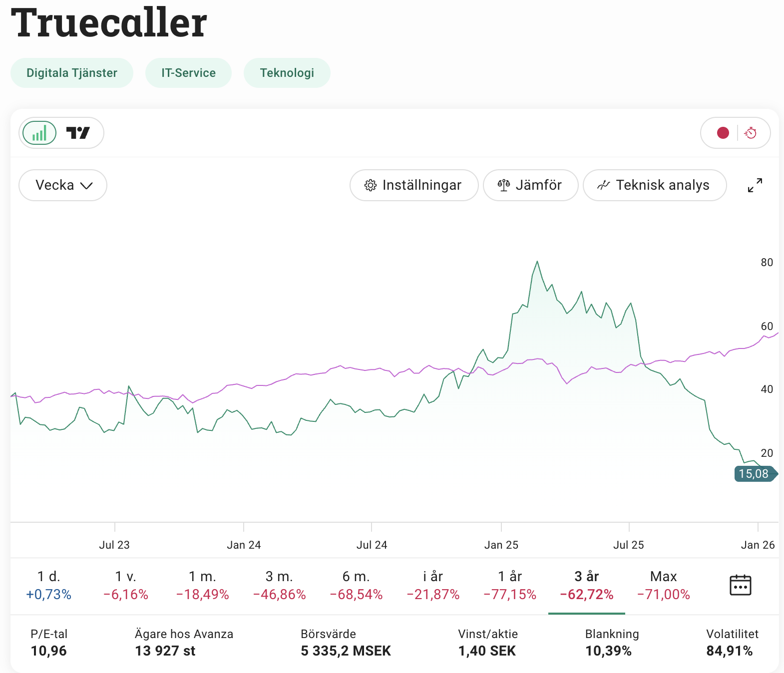Select the green bar chart view icon

[x=39, y=133]
